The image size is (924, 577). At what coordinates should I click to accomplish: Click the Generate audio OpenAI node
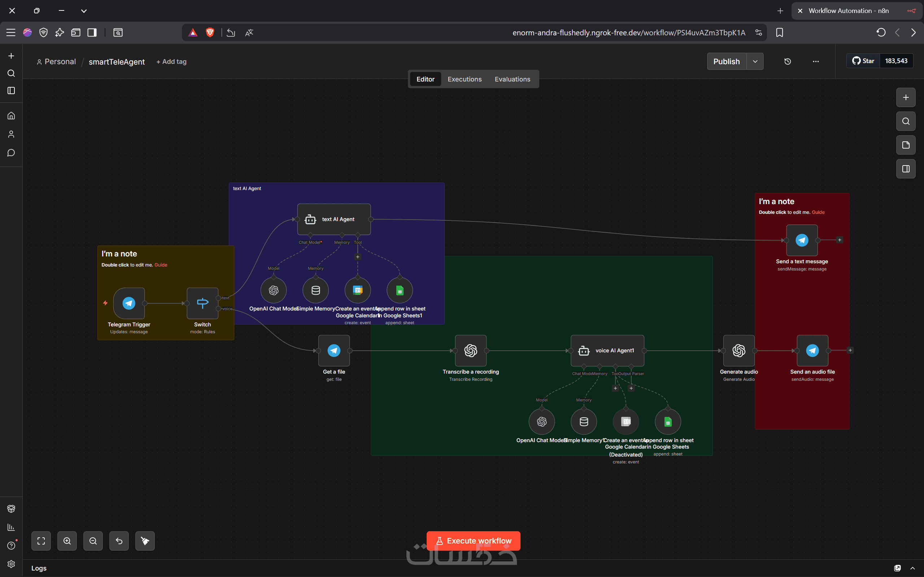(738, 350)
